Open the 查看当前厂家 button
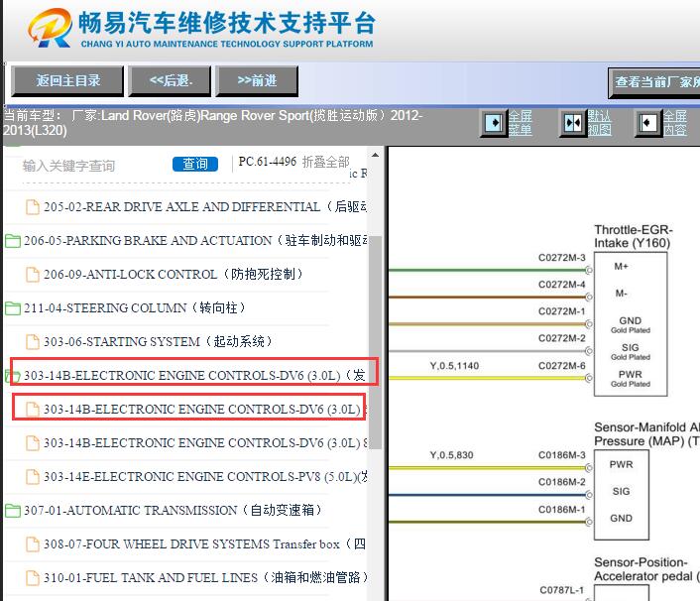 [654, 82]
